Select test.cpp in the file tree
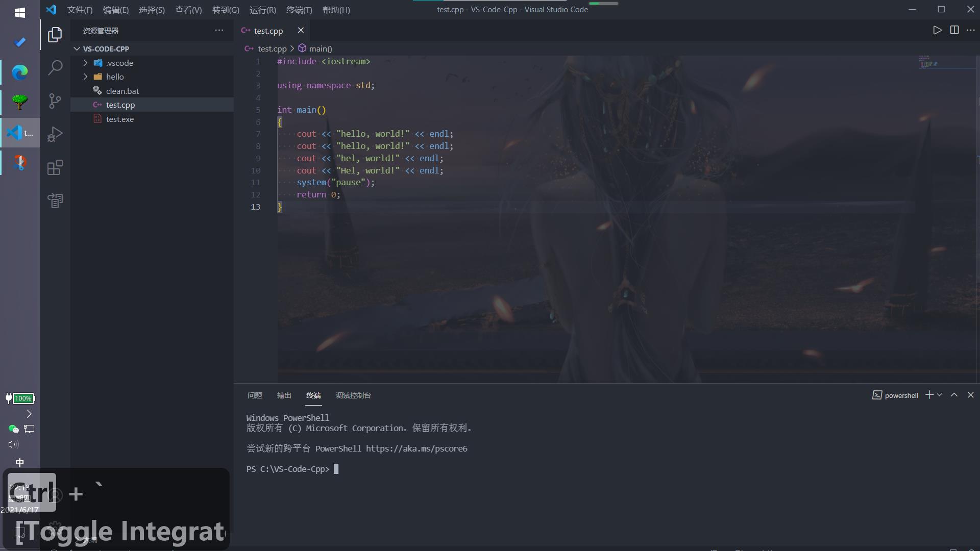Viewport: 980px width, 551px height. 152,105
